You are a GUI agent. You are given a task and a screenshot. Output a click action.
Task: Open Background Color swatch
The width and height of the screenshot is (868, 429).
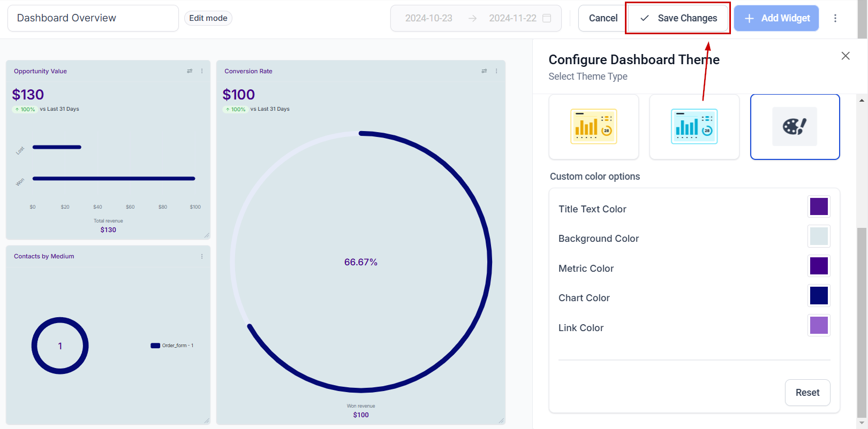pos(819,236)
